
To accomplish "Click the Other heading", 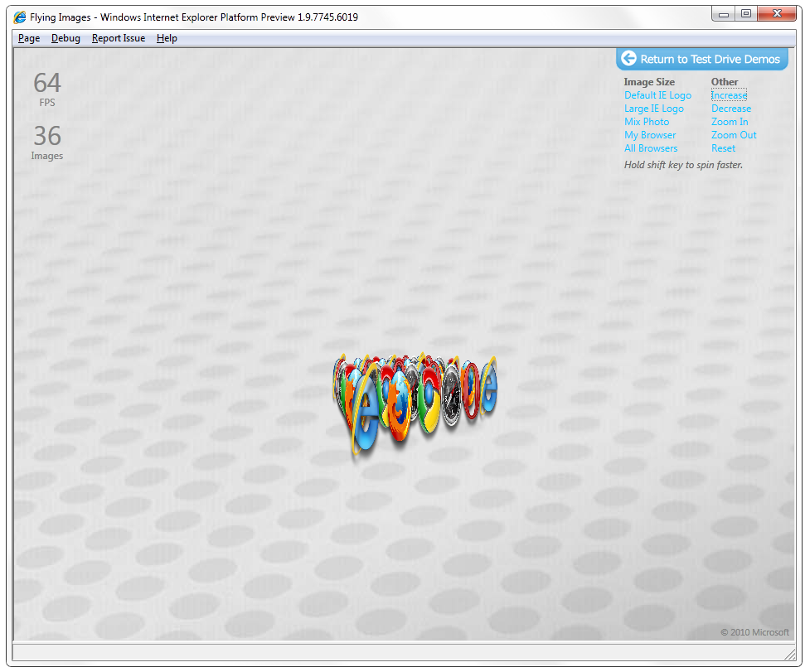I will point(725,82).
